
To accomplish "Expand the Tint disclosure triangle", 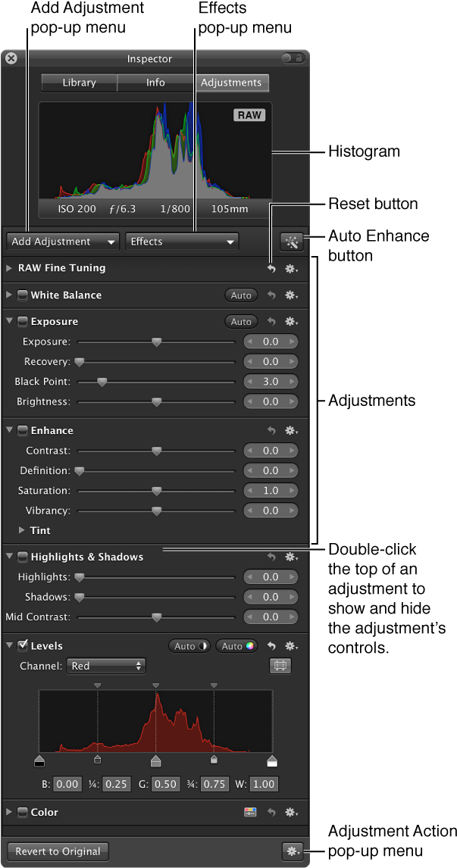I will tap(22, 531).
